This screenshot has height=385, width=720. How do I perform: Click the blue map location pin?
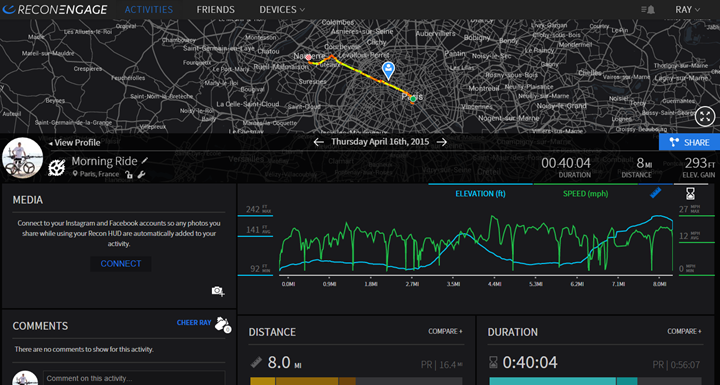pos(388,71)
